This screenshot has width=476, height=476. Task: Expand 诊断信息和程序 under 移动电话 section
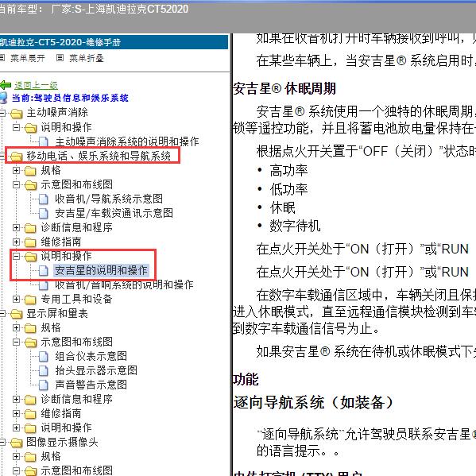16,227
